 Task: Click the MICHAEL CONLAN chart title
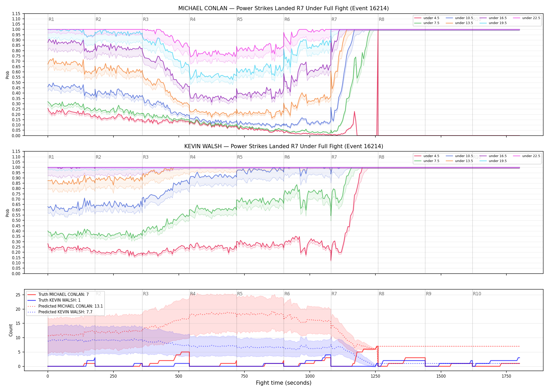(283, 8)
